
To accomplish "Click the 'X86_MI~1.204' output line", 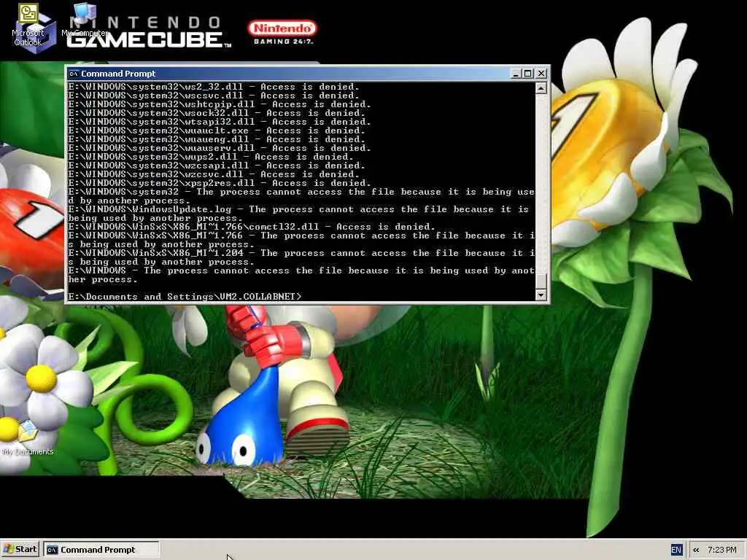I will (x=301, y=257).
